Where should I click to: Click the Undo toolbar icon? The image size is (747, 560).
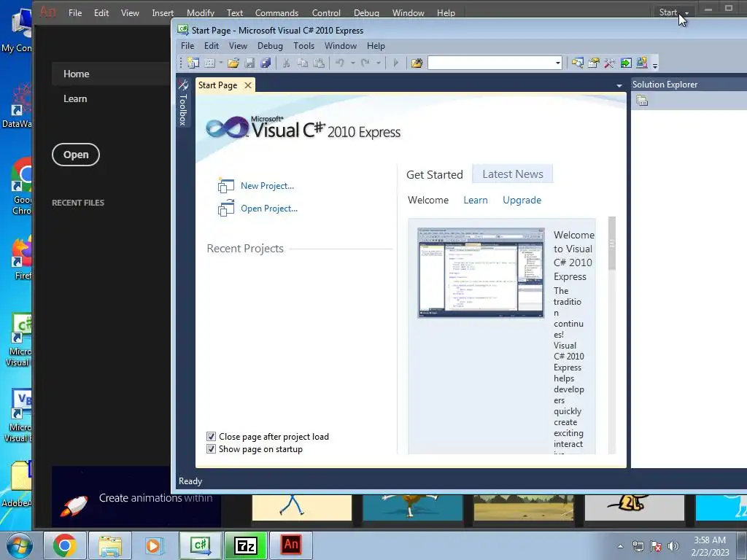[x=340, y=63]
